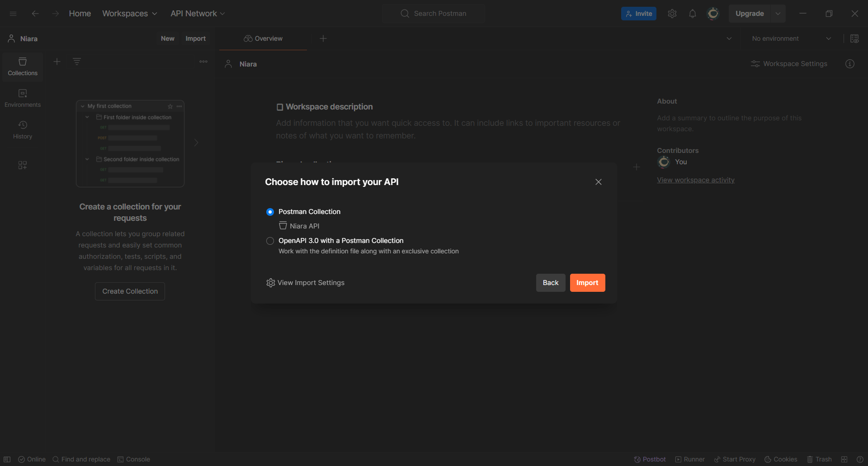Go Back in the import dialog
868x466 pixels.
(551, 283)
